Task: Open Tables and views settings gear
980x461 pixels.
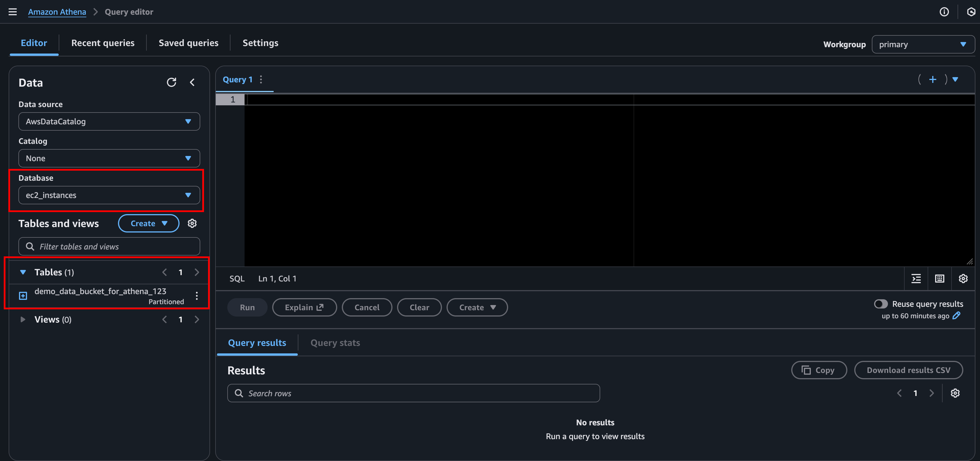Action: point(192,223)
